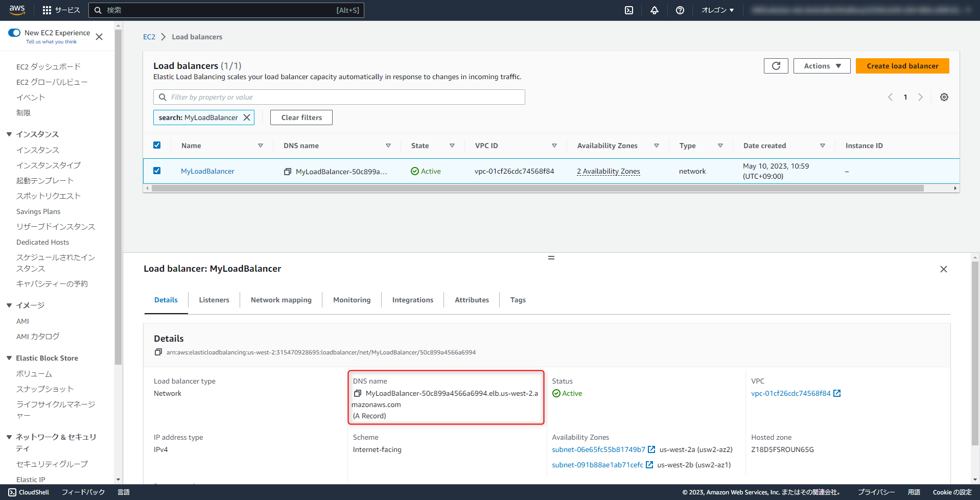Image resolution: width=980 pixels, height=500 pixels.
Task: Copy the load balancer ARN
Action: point(158,352)
